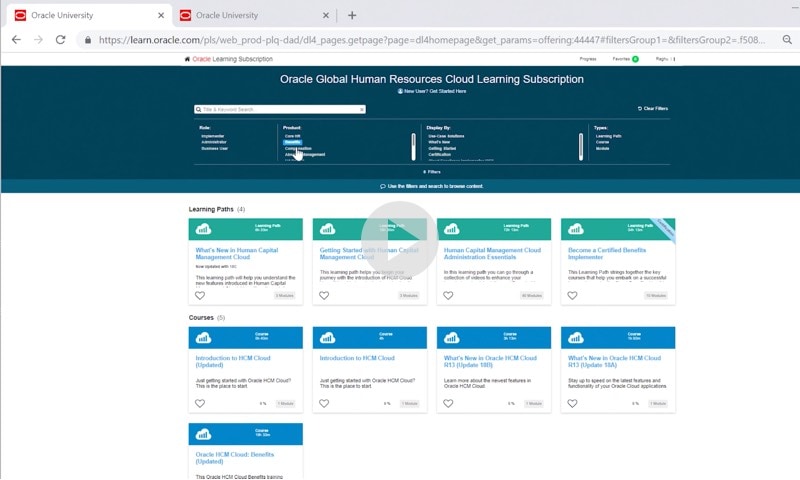Click the magnifier icon right of the address bar
The height and width of the screenshot is (480, 800).
787,40
